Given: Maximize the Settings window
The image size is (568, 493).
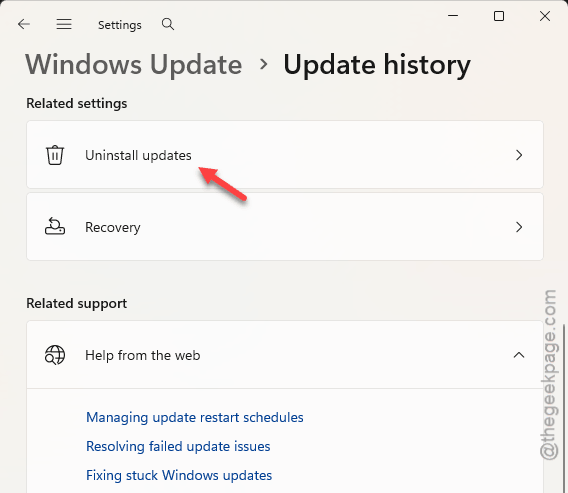Looking at the screenshot, I should tap(499, 16).
